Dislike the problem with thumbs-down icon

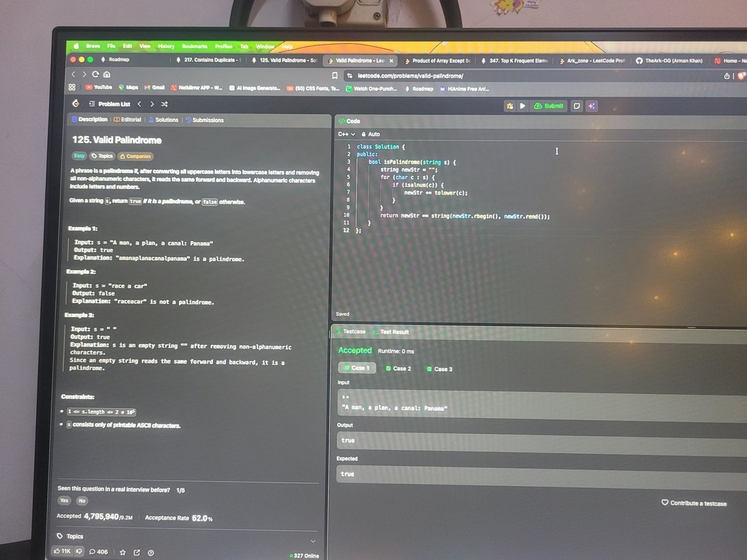click(79, 551)
